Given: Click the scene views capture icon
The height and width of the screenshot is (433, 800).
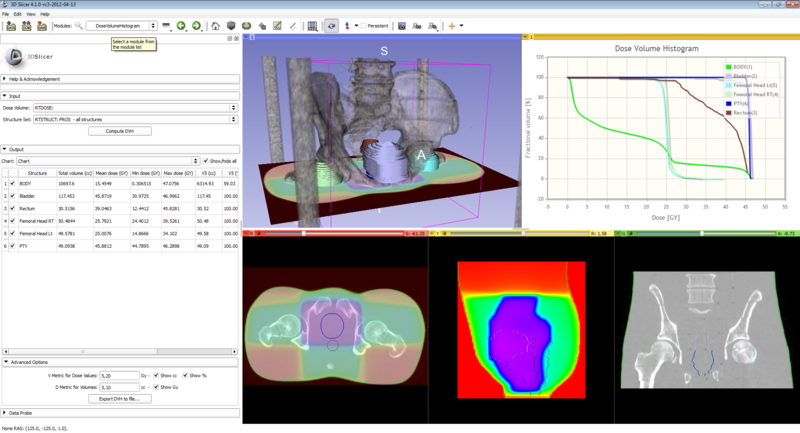Looking at the screenshot, I should click(x=417, y=26).
